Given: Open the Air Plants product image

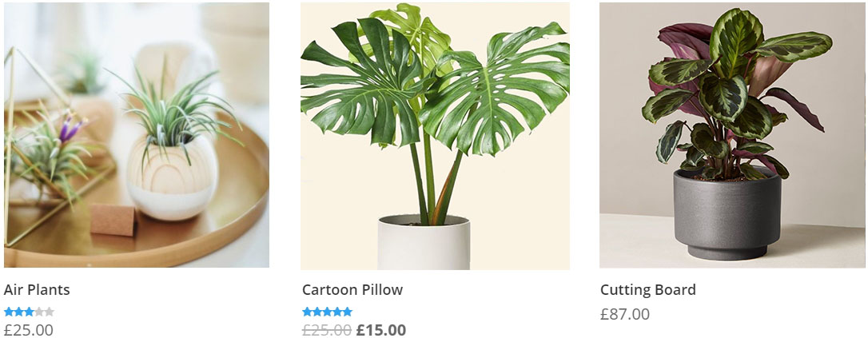Looking at the screenshot, I should click(x=137, y=135).
